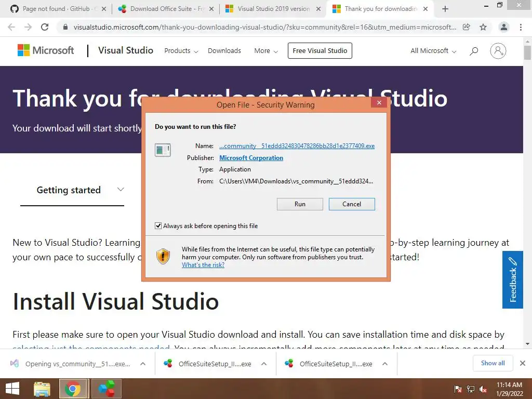Expand options for vs_community download
The image size is (532, 399).
click(143, 364)
